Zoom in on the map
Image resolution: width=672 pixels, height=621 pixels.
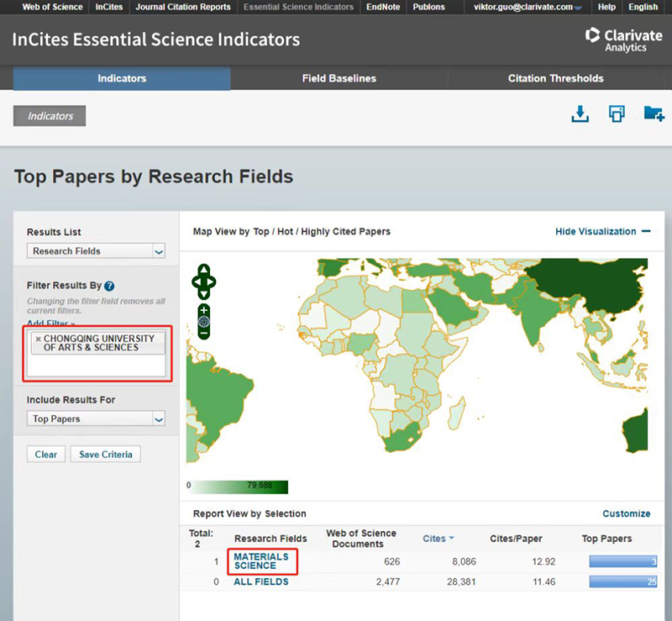(204, 310)
